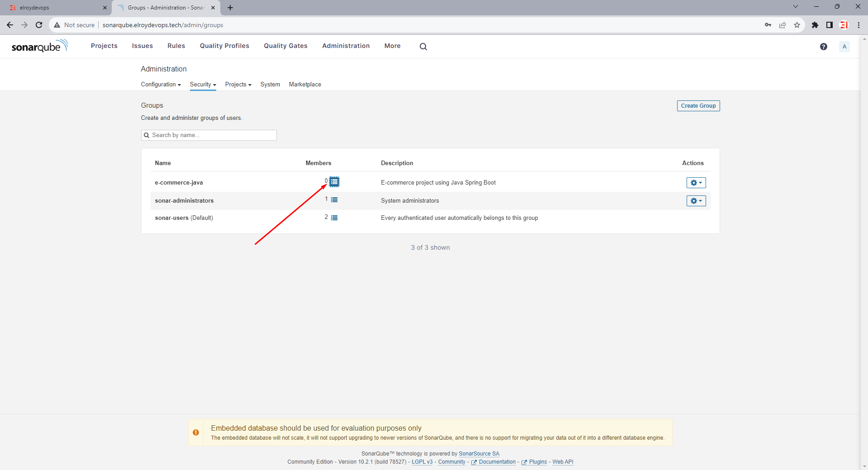
Task: Open actions gear dropdown for sonar-administrators
Action: 696,201
